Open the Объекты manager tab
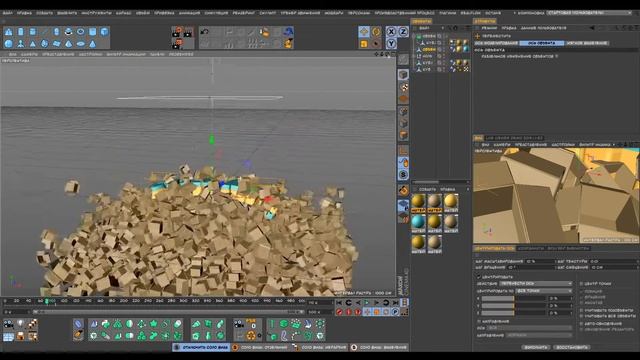The width and height of the screenshot is (640, 360). point(421,21)
